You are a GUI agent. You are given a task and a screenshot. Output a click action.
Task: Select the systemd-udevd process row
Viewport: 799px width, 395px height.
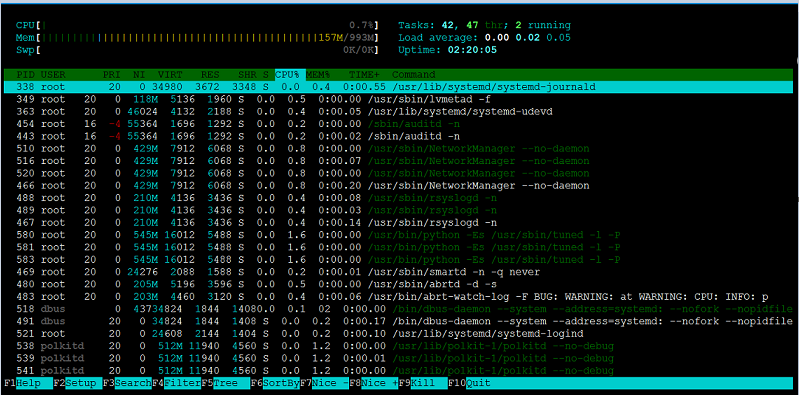pyautogui.click(x=399, y=111)
